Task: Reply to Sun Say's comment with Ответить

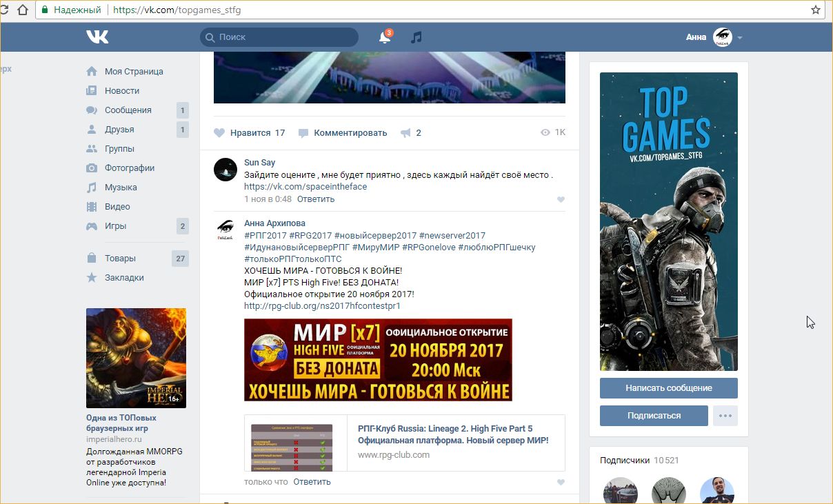Action: coord(316,199)
